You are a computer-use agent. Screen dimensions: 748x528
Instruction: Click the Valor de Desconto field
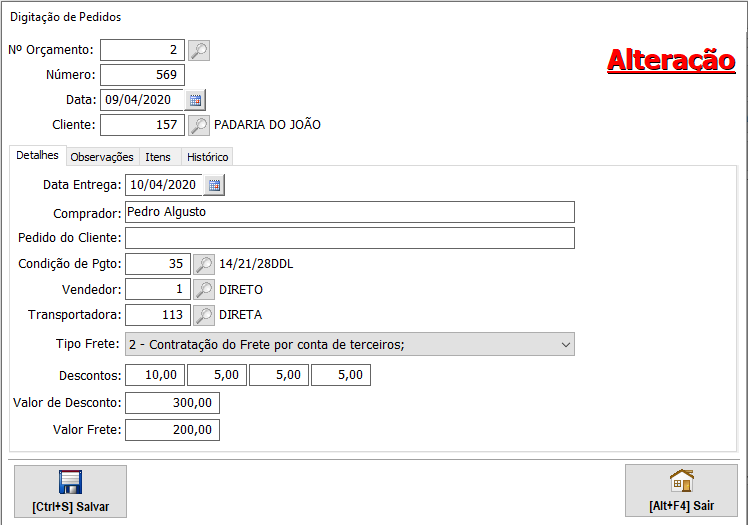172,403
